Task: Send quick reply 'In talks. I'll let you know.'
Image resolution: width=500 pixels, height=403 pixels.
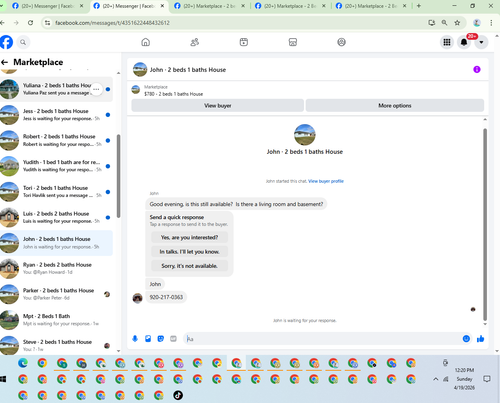Action: pyautogui.click(x=189, y=252)
